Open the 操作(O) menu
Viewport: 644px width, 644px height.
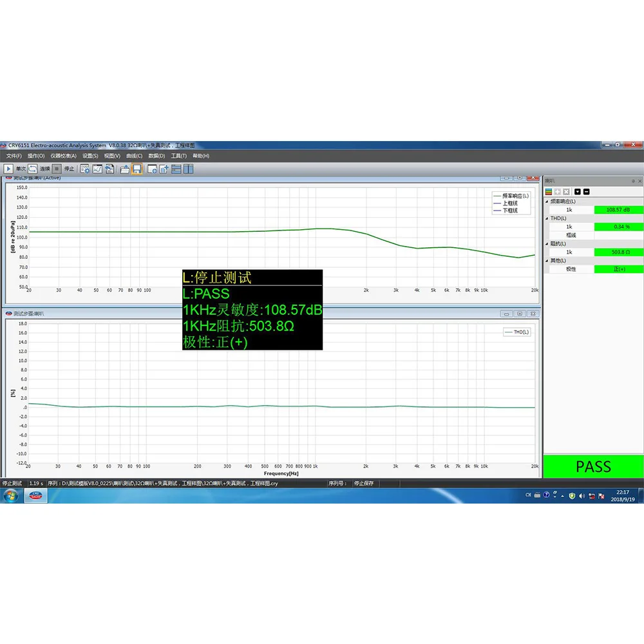35,156
